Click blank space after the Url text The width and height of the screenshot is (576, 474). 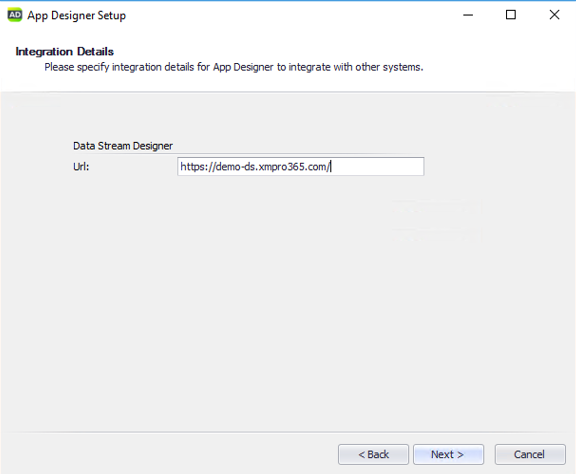click(x=378, y=166)
